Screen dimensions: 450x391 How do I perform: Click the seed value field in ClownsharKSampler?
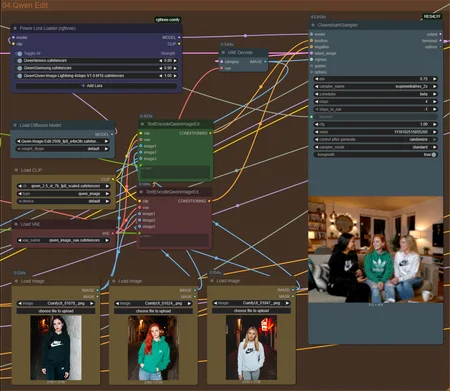coord(376,132)
